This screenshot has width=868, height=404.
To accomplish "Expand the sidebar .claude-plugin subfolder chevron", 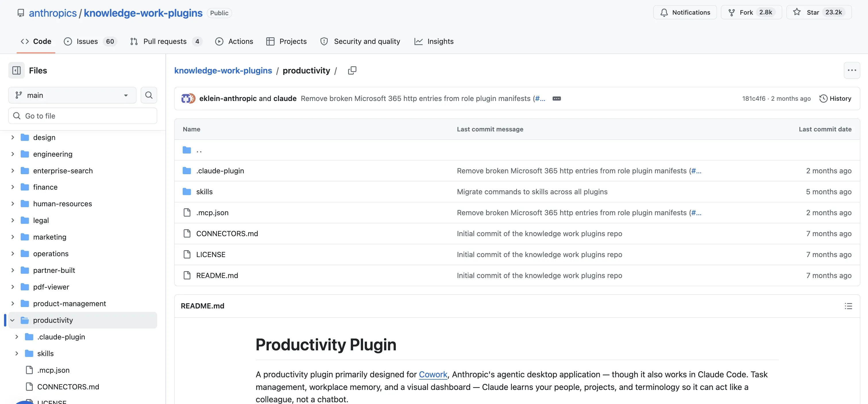I will 16,337.
